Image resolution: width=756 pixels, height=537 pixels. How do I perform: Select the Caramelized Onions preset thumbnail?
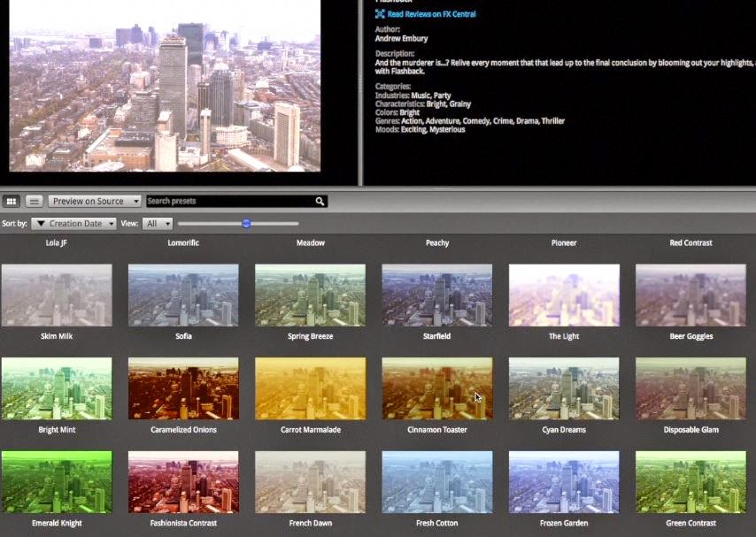pyautogui.click(x=183, y=388)
